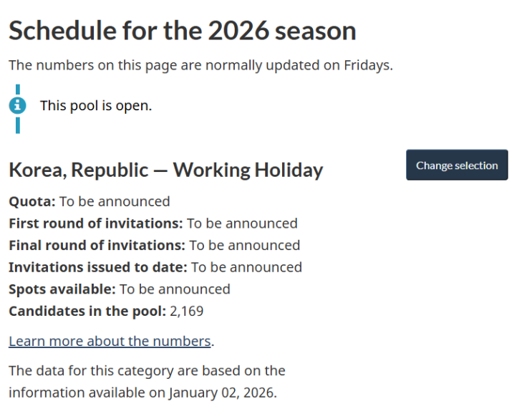Viewport: 532px width, 409px height.
Task: Click the January 02, 2026 date text
Action: (x=222, y=393)
